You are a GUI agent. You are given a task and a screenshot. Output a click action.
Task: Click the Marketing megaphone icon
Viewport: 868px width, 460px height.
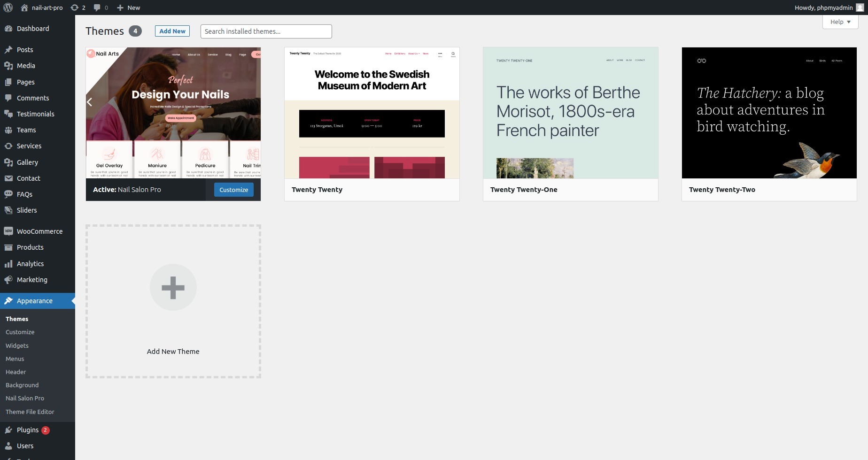click(x=8, y=280)
